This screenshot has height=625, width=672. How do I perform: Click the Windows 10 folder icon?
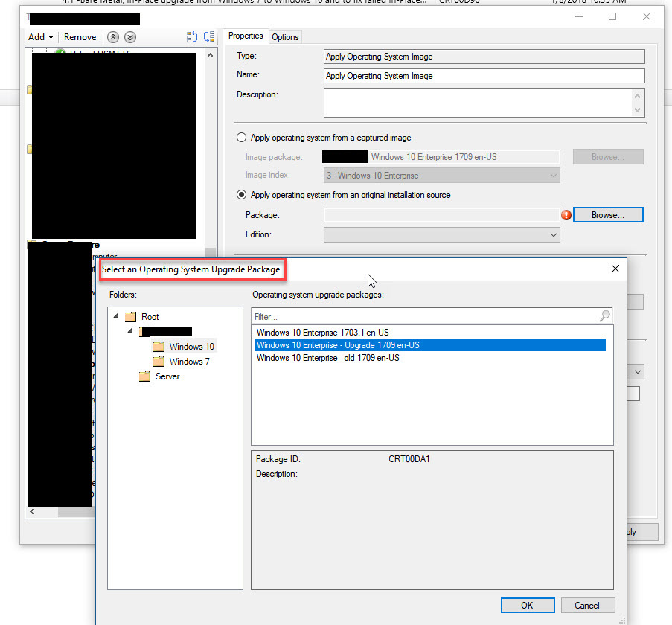159,347
